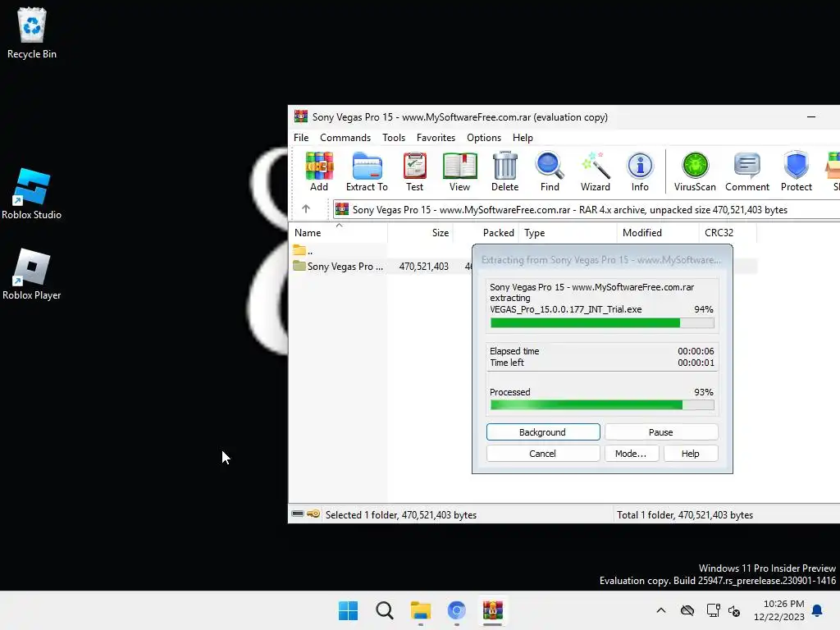The width and height of the screenshot is (840, 630).
Task: Click the Test archive toolbar icon
Action: (x=414, y=171)
